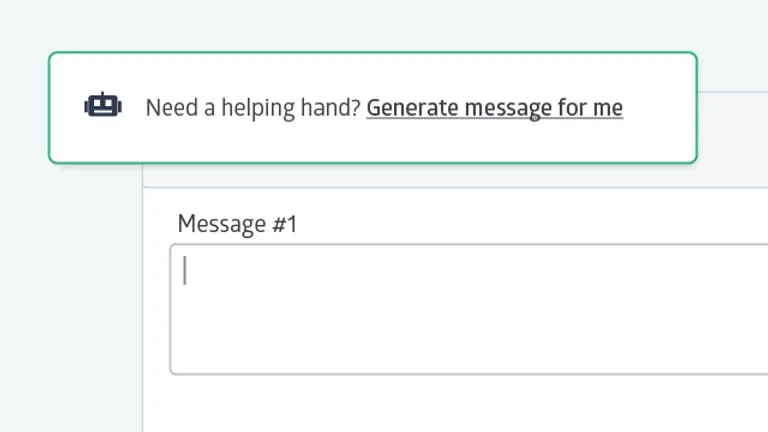Screen dimensions: 768x432
Task: Click the text cursor inside the message field
Action: [x=185, y=270]
